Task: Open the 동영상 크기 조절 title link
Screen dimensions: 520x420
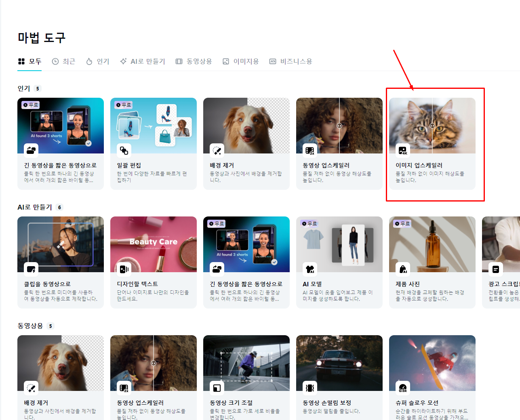Action: 231,403
